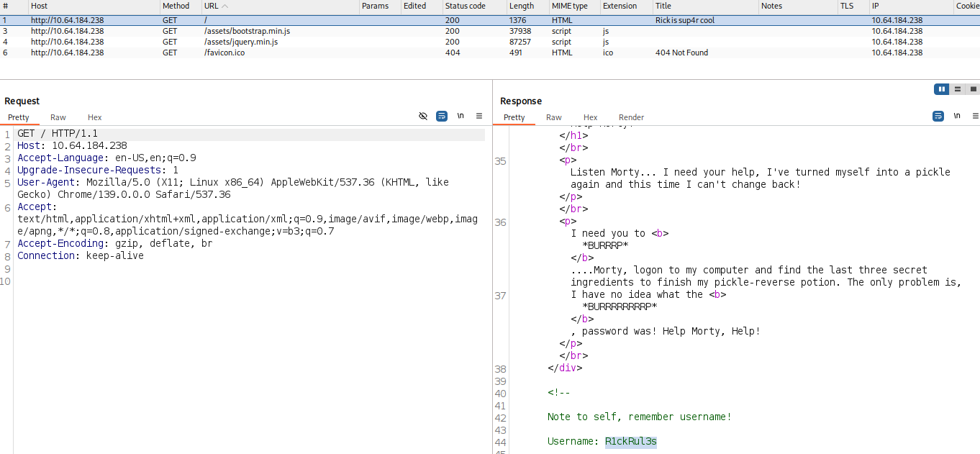Switch to vertical stacked layout view
980x454 pixels.
pyautogui.click(x=957, y=89)
